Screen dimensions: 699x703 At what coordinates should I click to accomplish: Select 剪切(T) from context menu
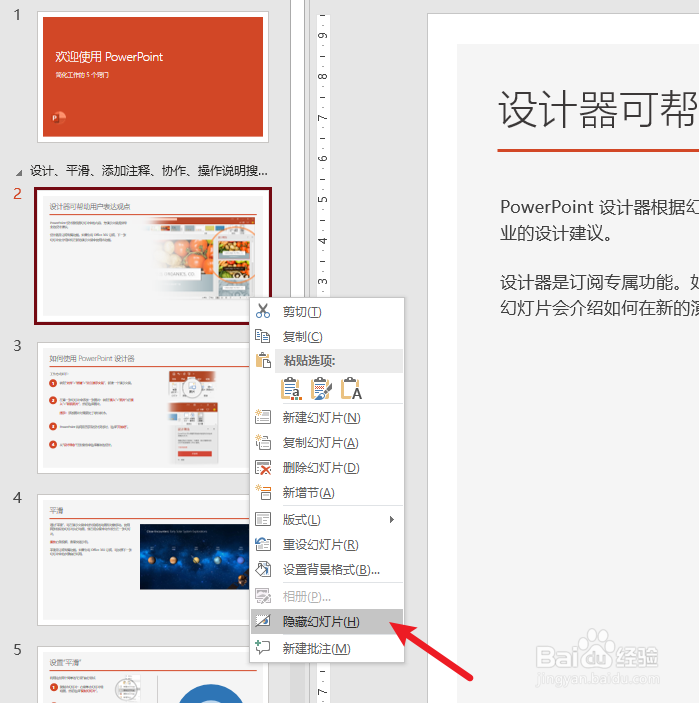[x=327, y=311]
